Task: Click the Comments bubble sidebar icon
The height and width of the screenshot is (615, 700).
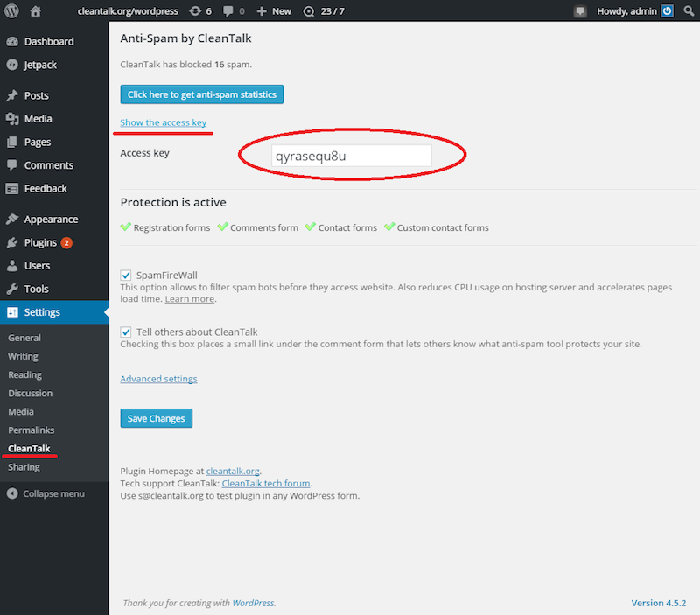Action: [x=12, y=164]
